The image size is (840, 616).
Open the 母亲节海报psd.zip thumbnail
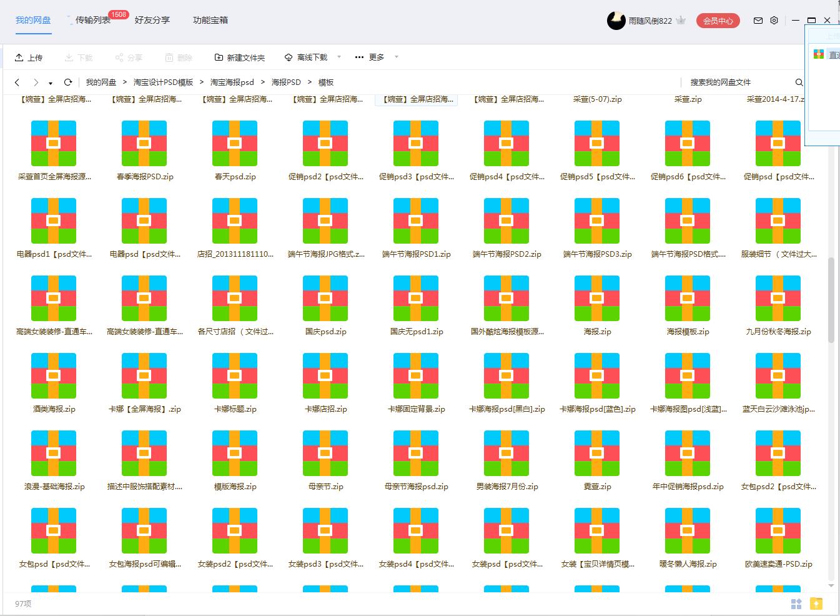tap(415, 453)
